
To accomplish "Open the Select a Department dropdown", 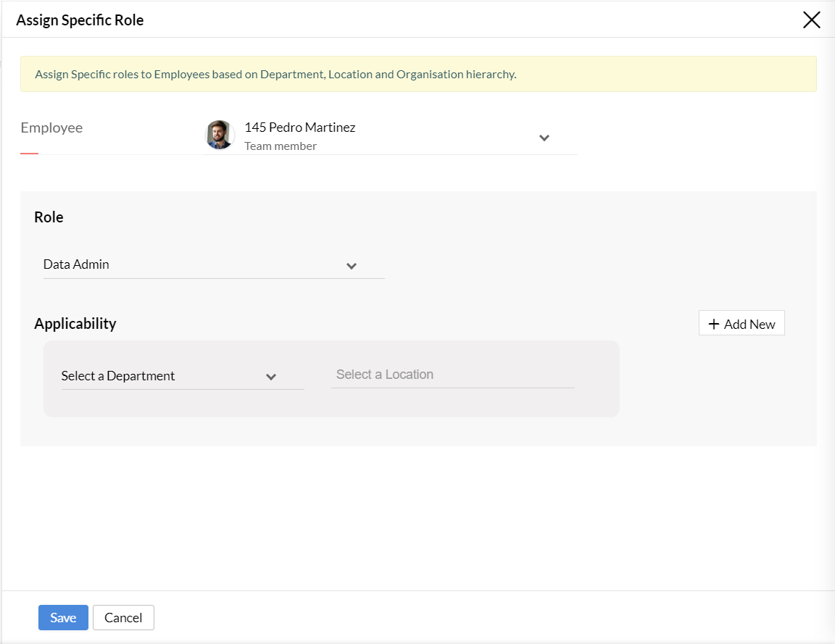I will point(183,376).
